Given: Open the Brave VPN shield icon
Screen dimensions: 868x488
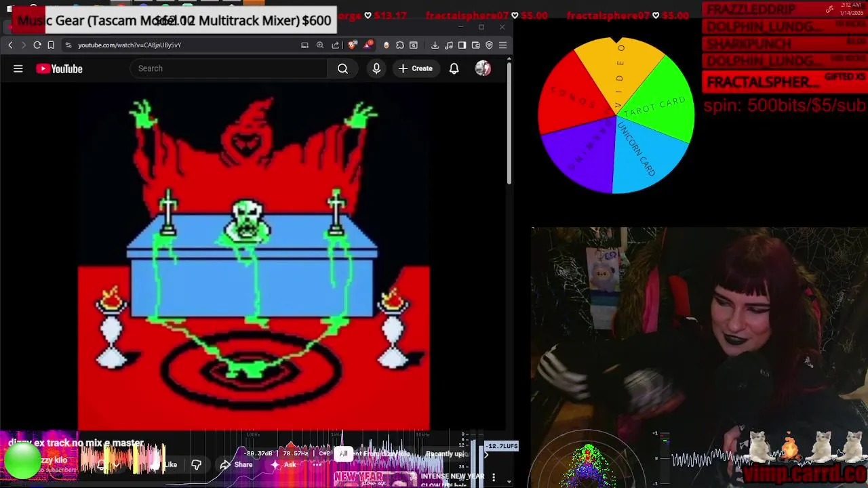Looking at the screenshot, I should click(489, 45).
